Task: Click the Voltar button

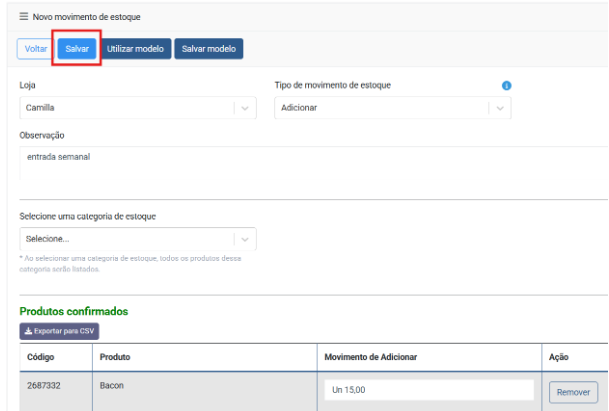Action: point(35,49)
